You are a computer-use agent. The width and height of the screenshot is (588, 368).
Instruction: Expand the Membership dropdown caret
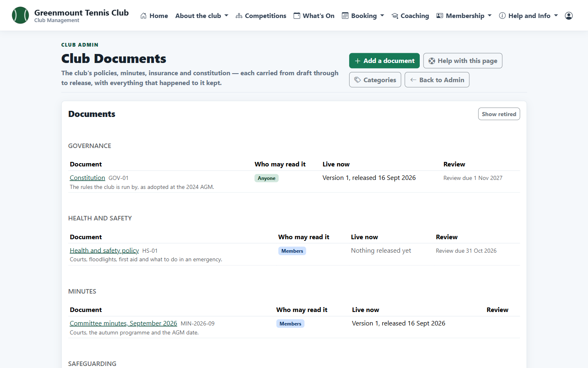(x=490, y=16)
